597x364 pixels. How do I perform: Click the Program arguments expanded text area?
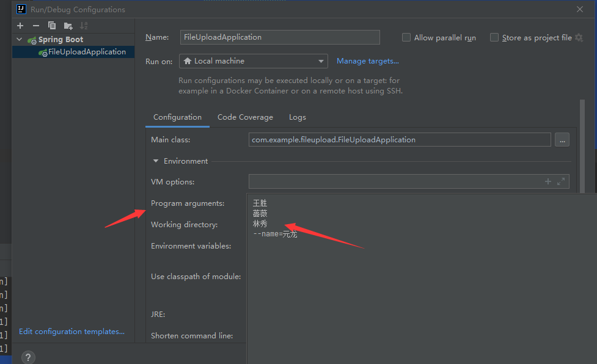(422, 278)
